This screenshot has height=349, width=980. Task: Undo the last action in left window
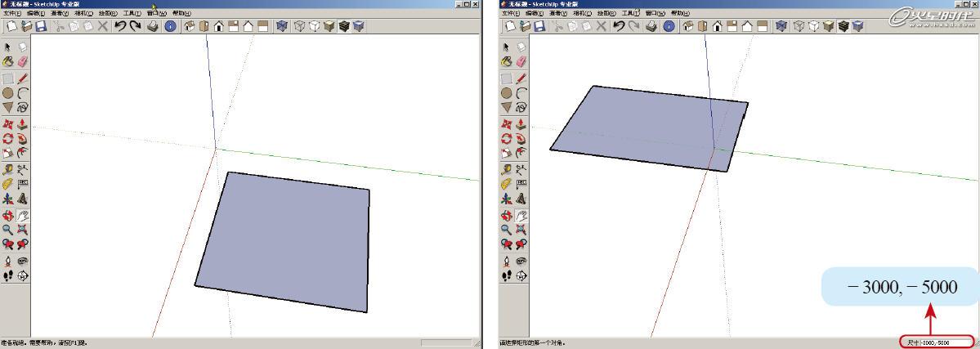(x=120, y=26)
